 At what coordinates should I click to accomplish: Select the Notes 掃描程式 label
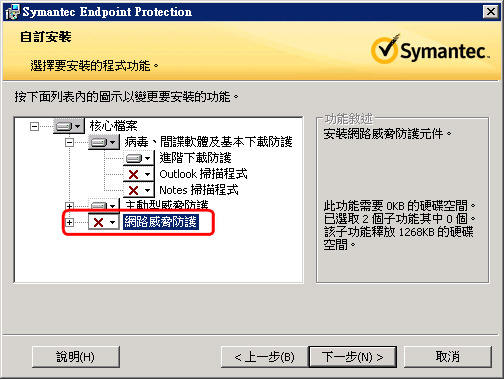click(x=199, y=190)
